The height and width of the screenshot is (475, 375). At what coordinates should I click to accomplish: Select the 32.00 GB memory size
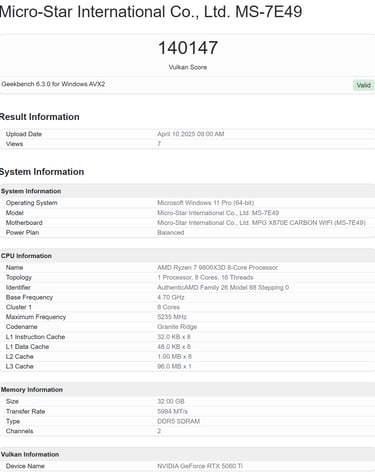[171, 401]
